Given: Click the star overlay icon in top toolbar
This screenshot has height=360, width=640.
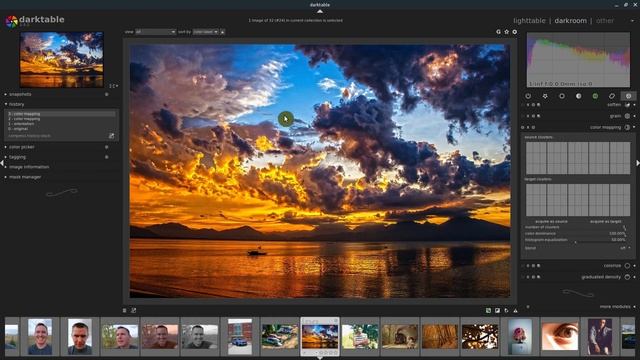Looking at the screenshot, I should pos(507,31).
